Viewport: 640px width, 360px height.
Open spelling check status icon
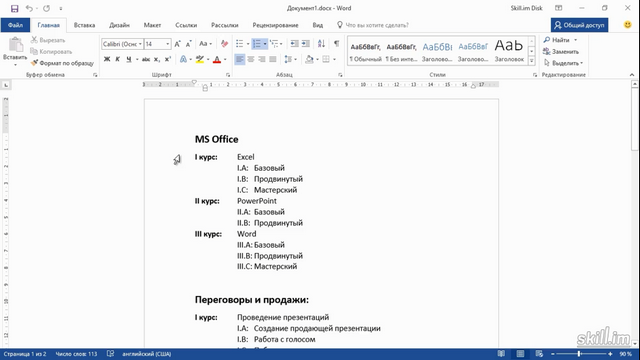click(110, 354)
